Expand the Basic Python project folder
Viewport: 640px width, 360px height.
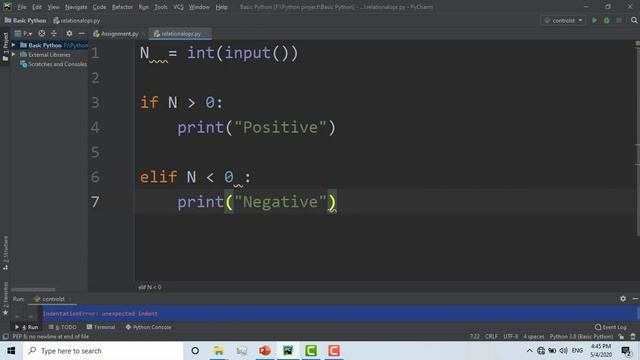point(13,45)
